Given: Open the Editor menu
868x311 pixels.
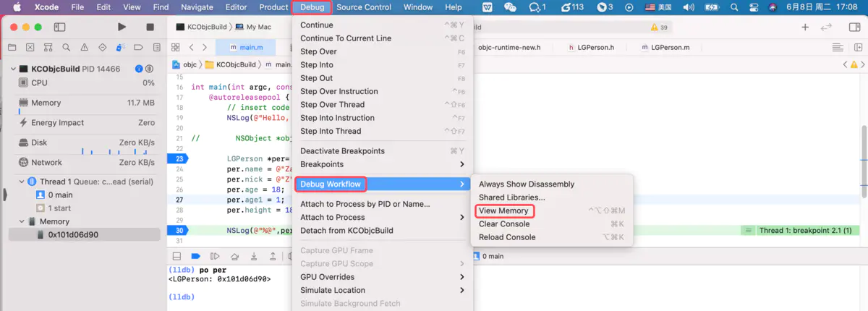Looking at the screenshot, I should (x=236, y=7).
